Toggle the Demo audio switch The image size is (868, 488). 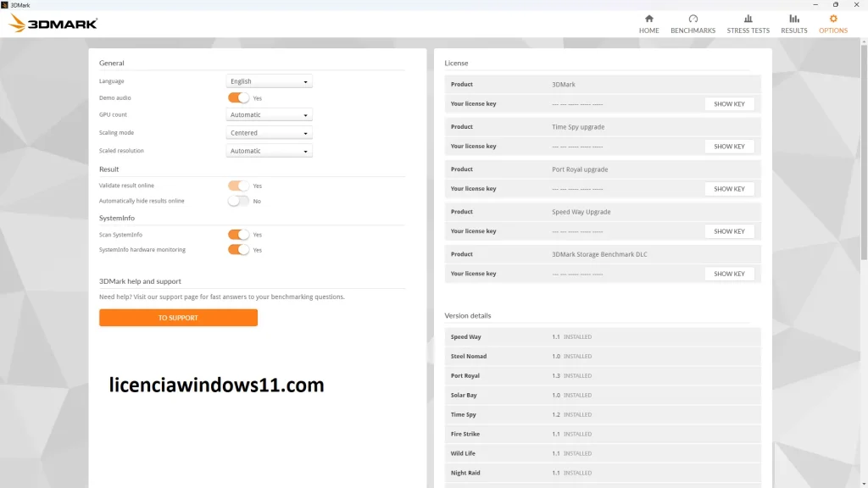pyautogui.click(x=238, y=98)
